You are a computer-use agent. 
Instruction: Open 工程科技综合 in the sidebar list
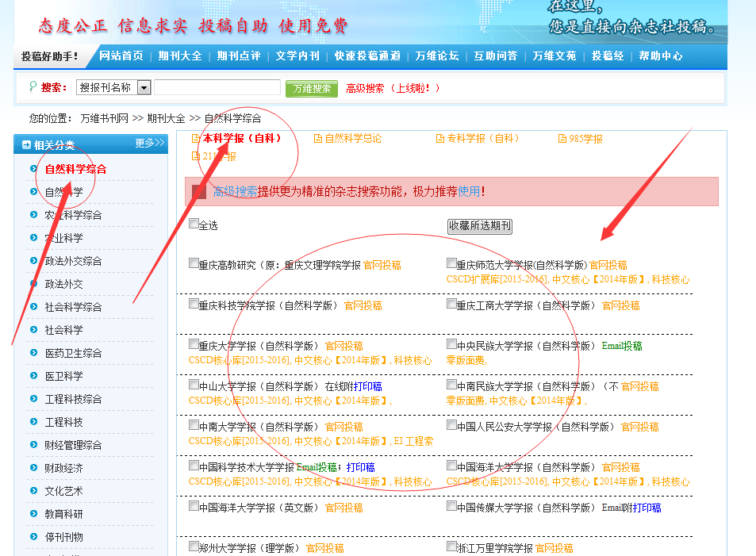point(73,399)
